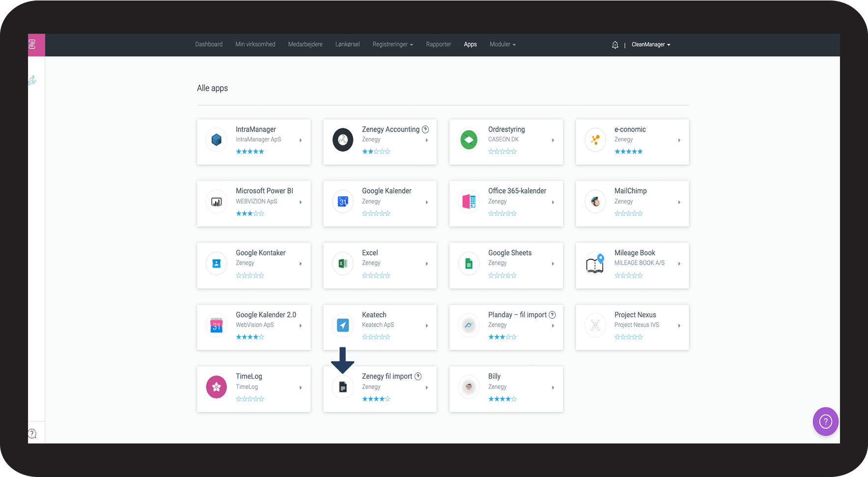Click the Google Kalender 2.0 calendar icon

[x=216, y=325]
